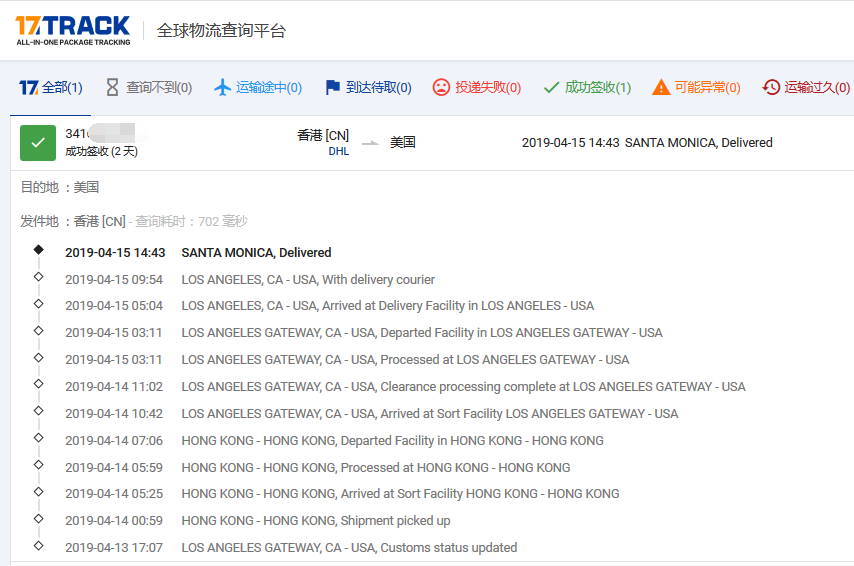Collapse the package row via latest status summary
This screenshot has height=566, width=854.
pos(647,143)
